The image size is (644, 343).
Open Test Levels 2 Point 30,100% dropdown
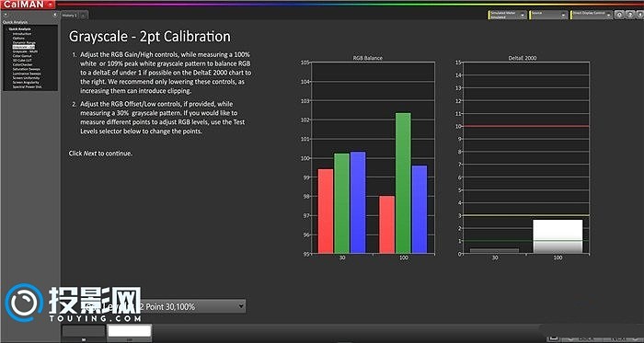164,306
